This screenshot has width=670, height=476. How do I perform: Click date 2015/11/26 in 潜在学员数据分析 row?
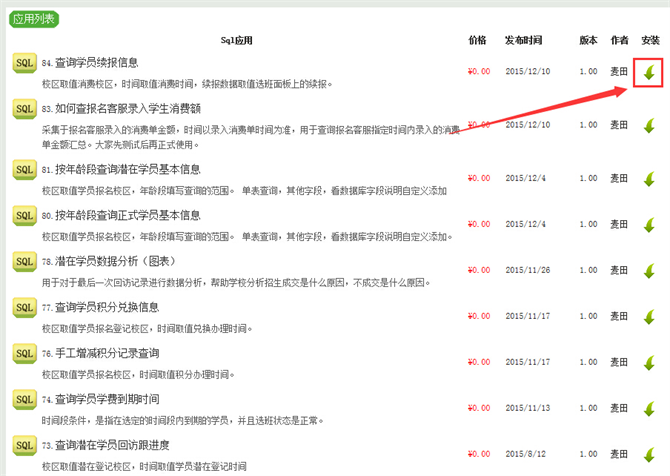pyautogui.click(x=528, y=270)
